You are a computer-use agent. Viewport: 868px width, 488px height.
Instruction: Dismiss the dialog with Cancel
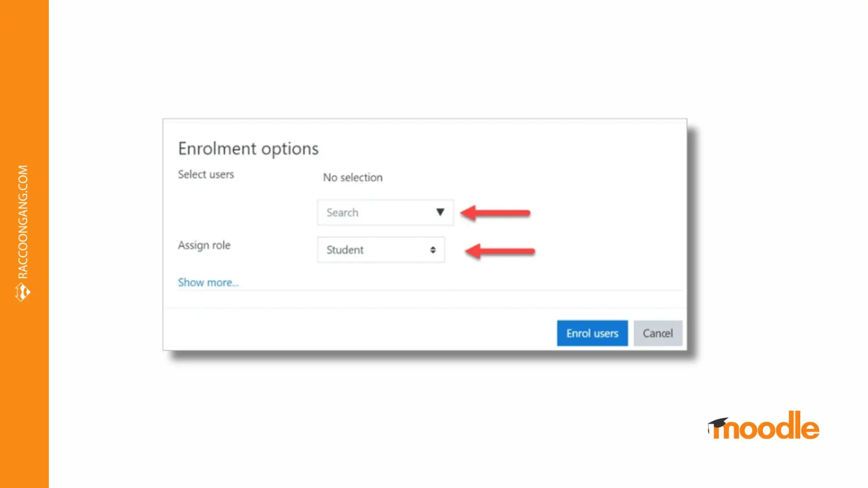point(658,333)
